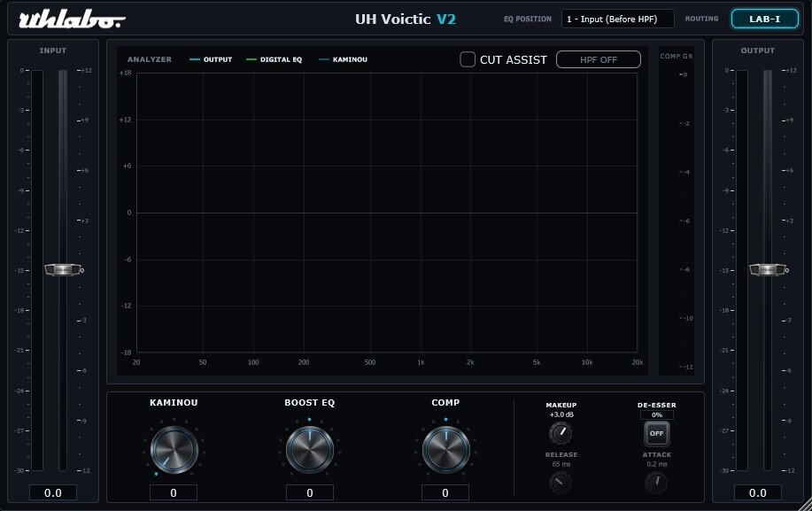Screen dimensions: 812x511
Task: Click the OUTPUT level value field
Action: click(x=758, y=493)
